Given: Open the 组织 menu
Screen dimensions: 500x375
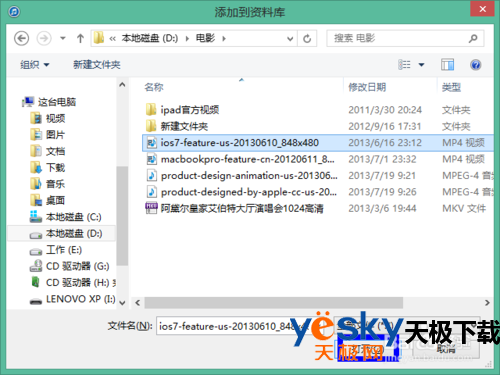Looking at the screenshot, I should point(35,65).
